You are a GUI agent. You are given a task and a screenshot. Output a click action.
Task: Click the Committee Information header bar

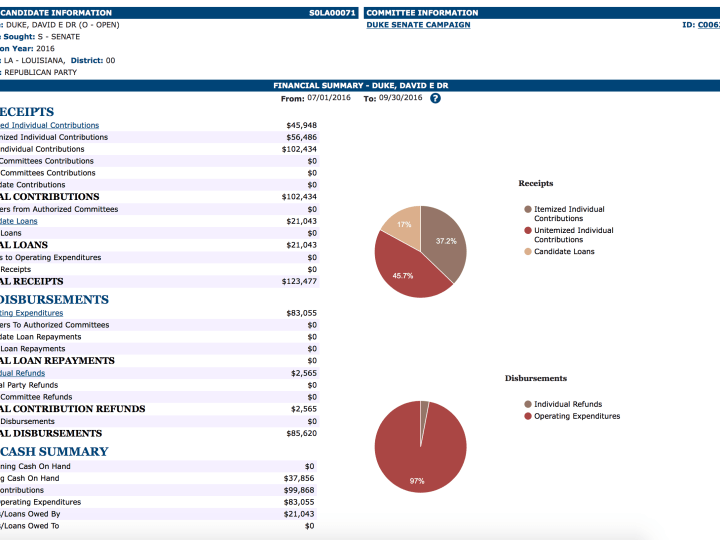point(540,13)
